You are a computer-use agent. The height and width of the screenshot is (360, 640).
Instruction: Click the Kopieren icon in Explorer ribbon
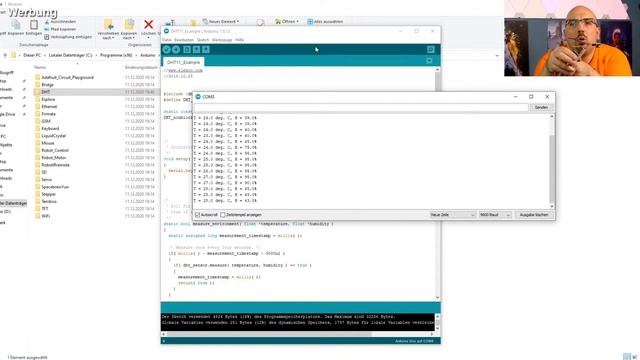[x=16, y=24]
